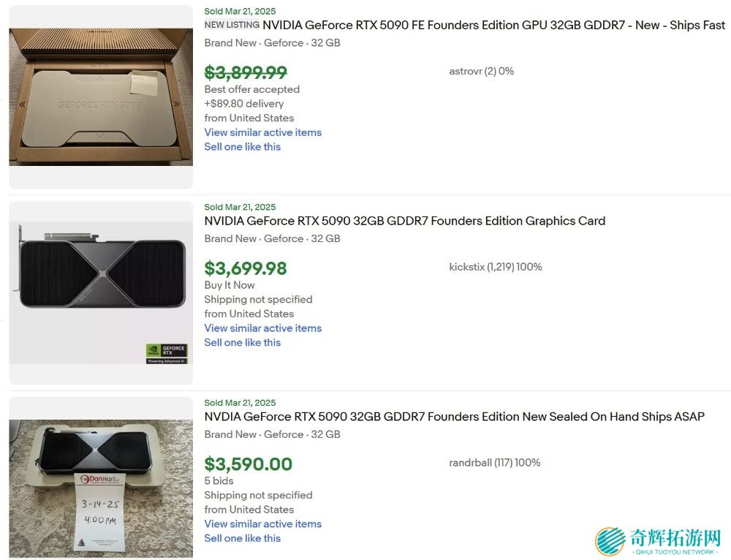Click Sell one like this under $3,899.99 listing
731x560 pixels.
tap(242, 147)
